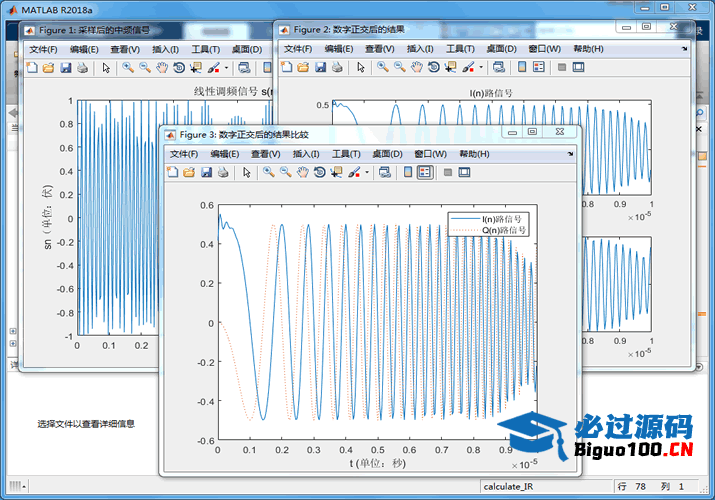Select Data Cursor tool in Figure 2

tap(451, 67)
